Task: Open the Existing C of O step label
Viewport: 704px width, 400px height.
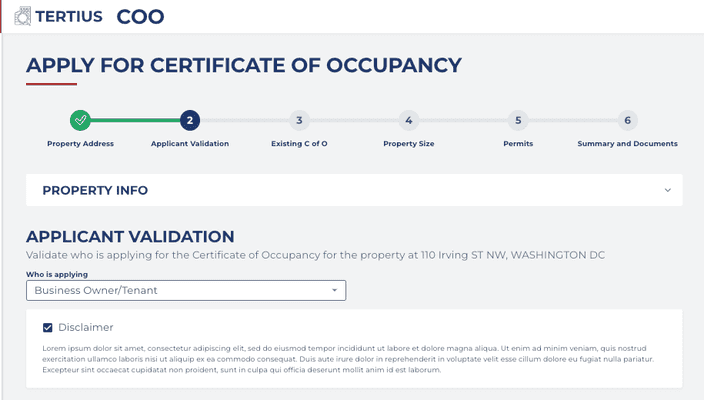Action: coord(299,144)
